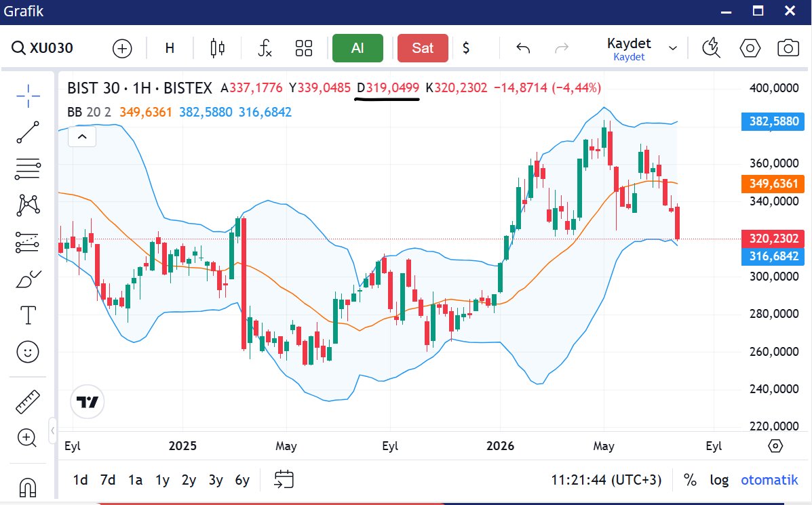Add a symbol to compare with the plus icon

pyautogui.click(x=122, y=49)
